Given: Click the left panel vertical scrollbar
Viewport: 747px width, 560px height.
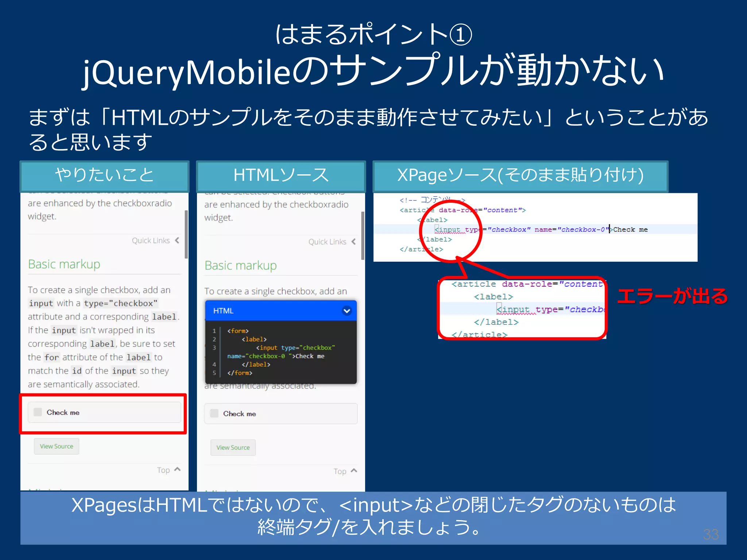Looking at the screenshot, I should tap(186, 234).
